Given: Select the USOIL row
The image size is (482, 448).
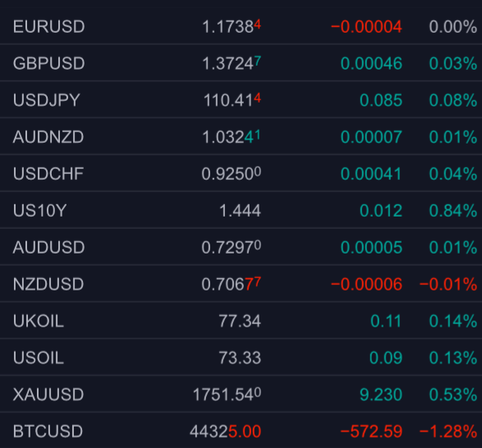Looking at the screenshot, I should tap(241, 358).
